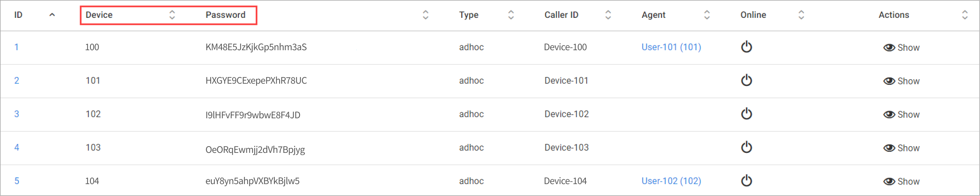Open the User-102 (102) agent link

coord(671,181)
